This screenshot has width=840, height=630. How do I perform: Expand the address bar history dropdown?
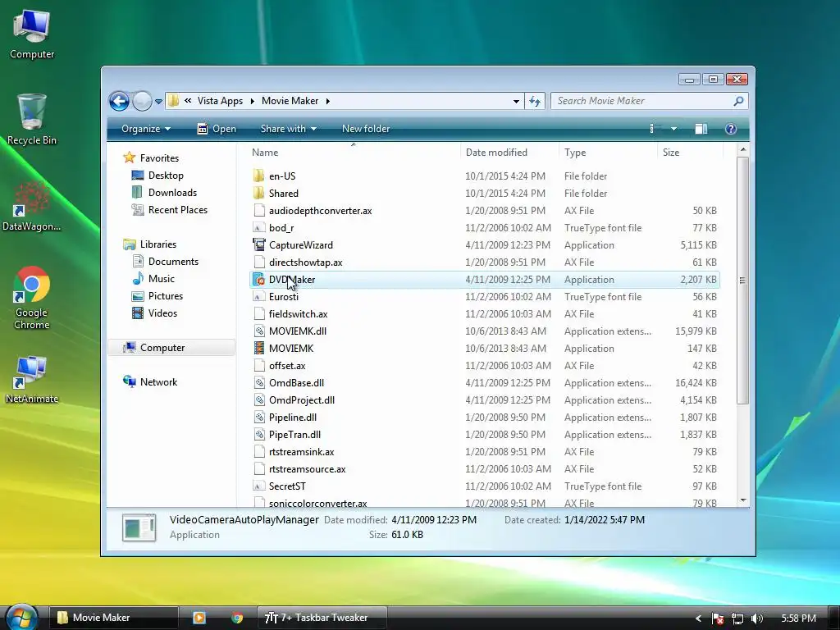[x=516, y=101]
